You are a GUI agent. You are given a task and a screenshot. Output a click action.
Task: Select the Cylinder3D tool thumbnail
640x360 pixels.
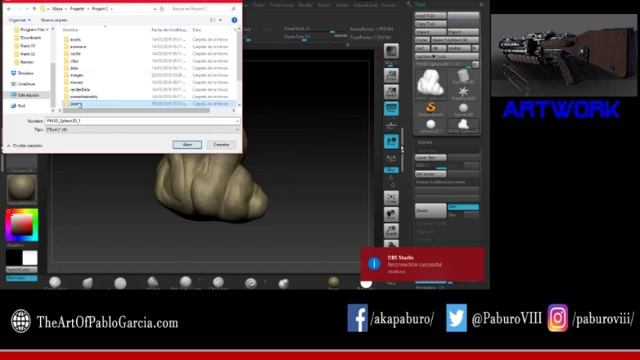pos(463,76)
